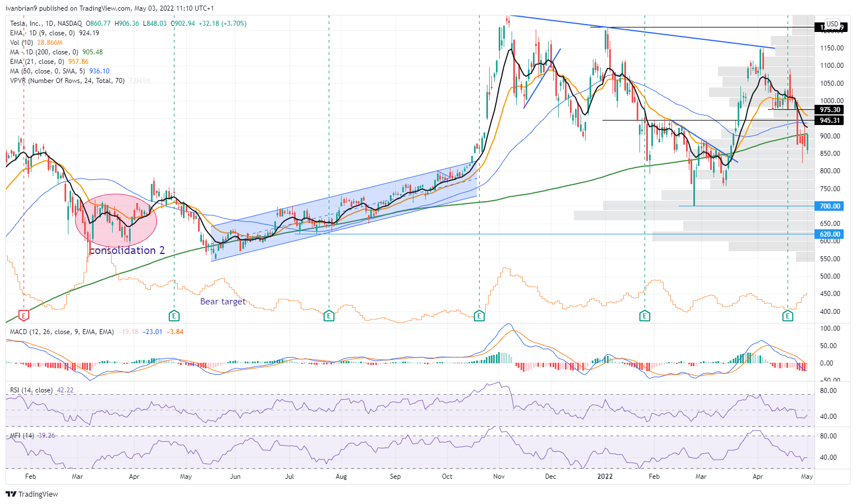Click the 620.00 support level label
The height and width of the screenshot is (504, 856).
pos(830,234)
